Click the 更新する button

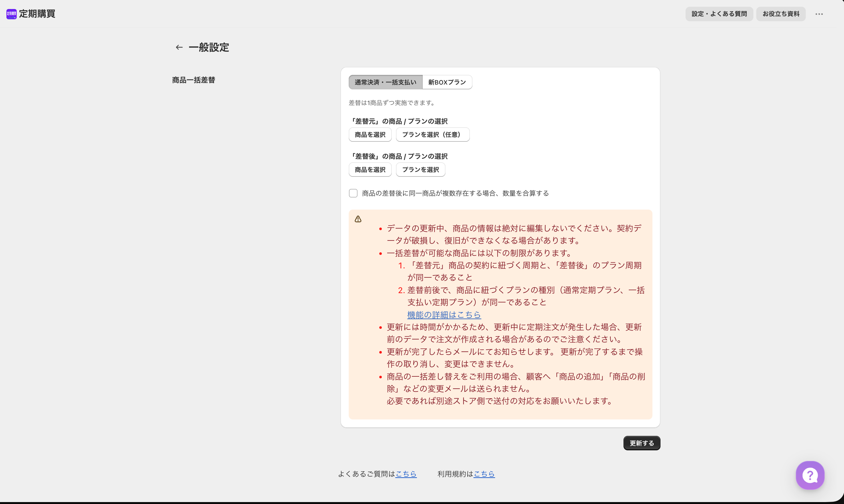pyautogui.click(x=642, y=443)
